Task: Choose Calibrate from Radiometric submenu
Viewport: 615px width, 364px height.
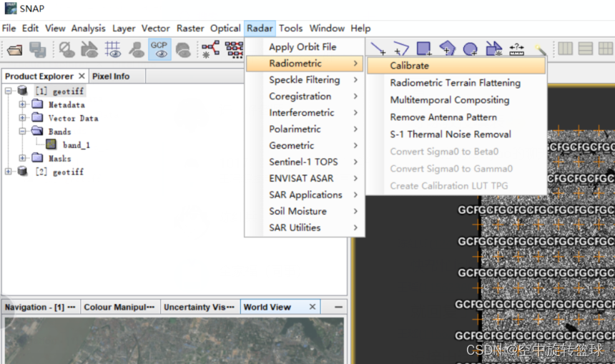Action: click(x=456, y=66)
